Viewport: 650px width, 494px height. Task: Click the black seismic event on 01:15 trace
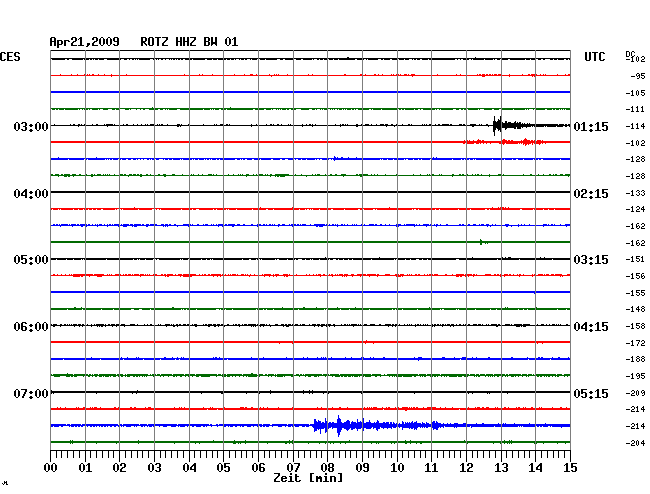[512, 125]
